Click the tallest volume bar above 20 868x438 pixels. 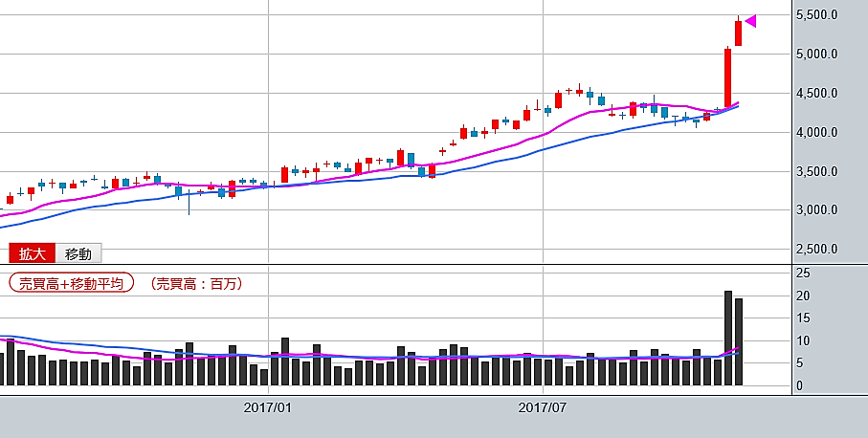pyautogui.click(x=728, y=338)
